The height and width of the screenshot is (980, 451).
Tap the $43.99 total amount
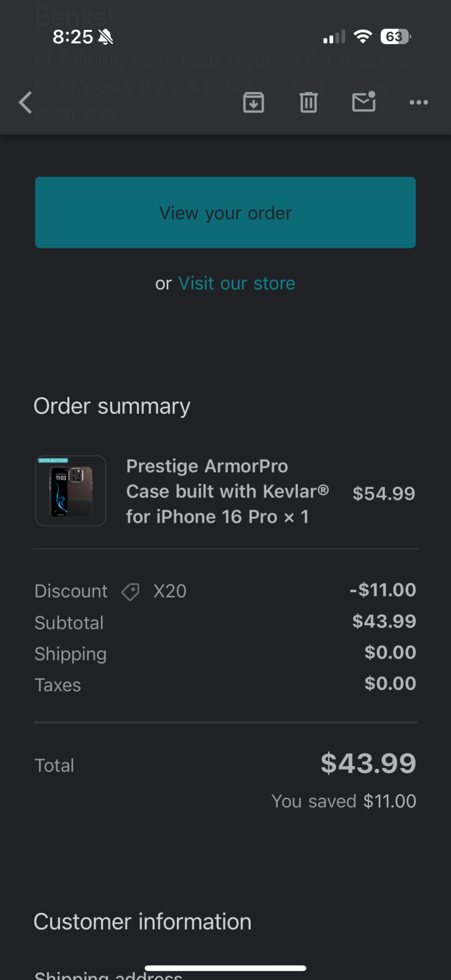click(x=368, y=763)
